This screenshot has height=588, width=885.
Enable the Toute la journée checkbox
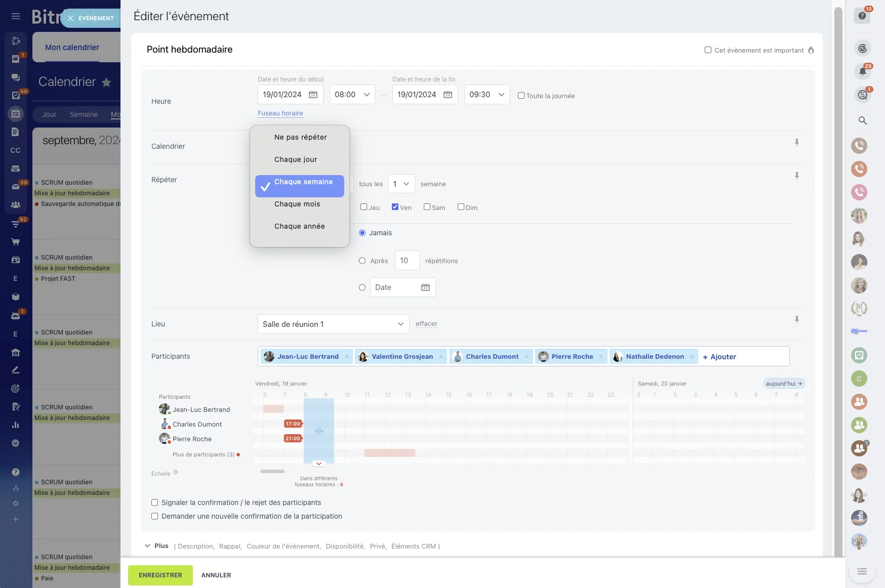(x=521, y=96)
